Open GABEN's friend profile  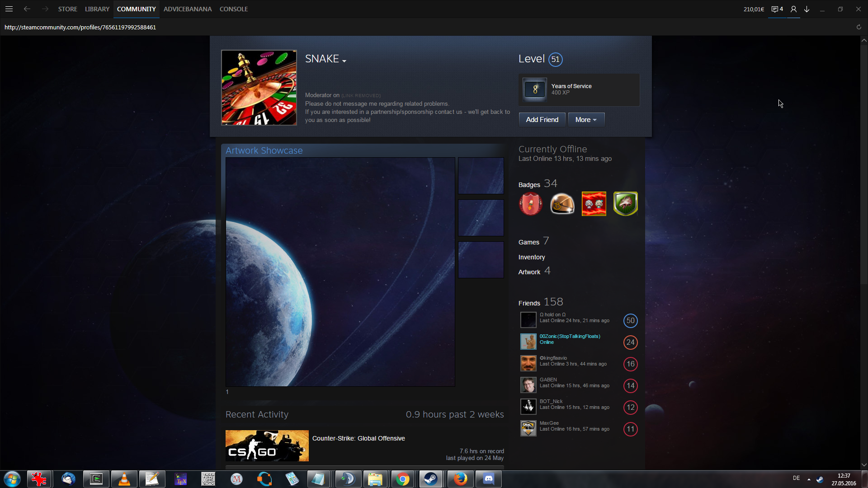[548, 380]
